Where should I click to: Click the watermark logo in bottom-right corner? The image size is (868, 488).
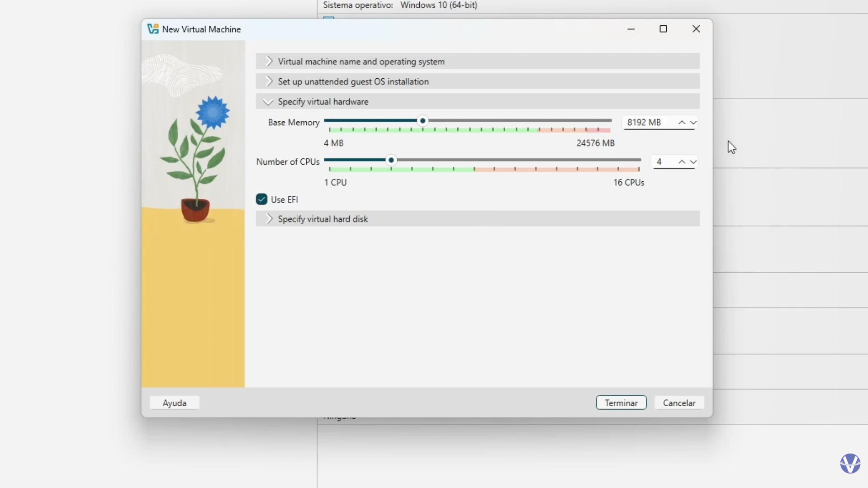tap(850, 464)
